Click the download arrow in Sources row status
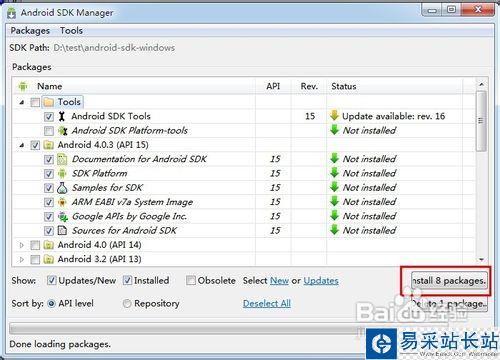Screen dimensions: 500x360 pos(334,230)
